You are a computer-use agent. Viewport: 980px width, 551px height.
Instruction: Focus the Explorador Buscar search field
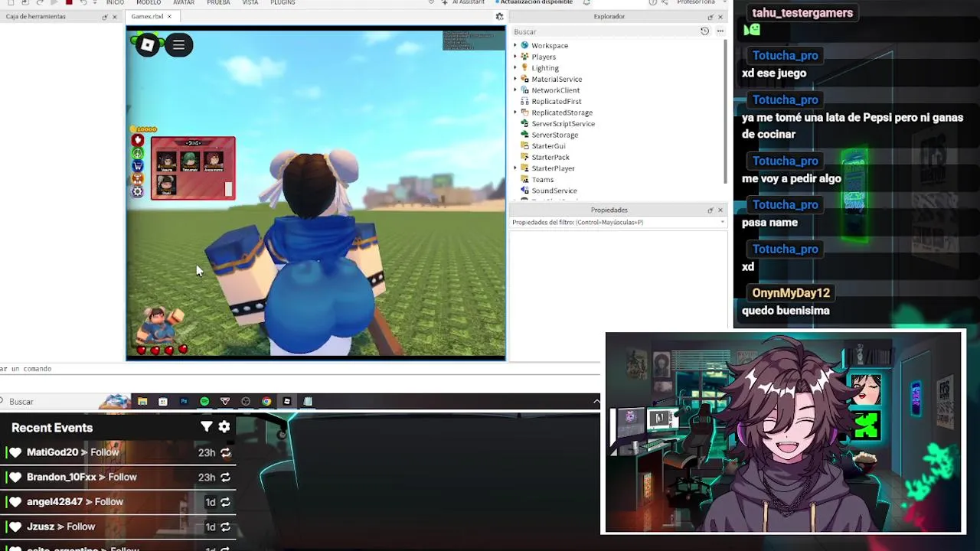tap(605, 31)
